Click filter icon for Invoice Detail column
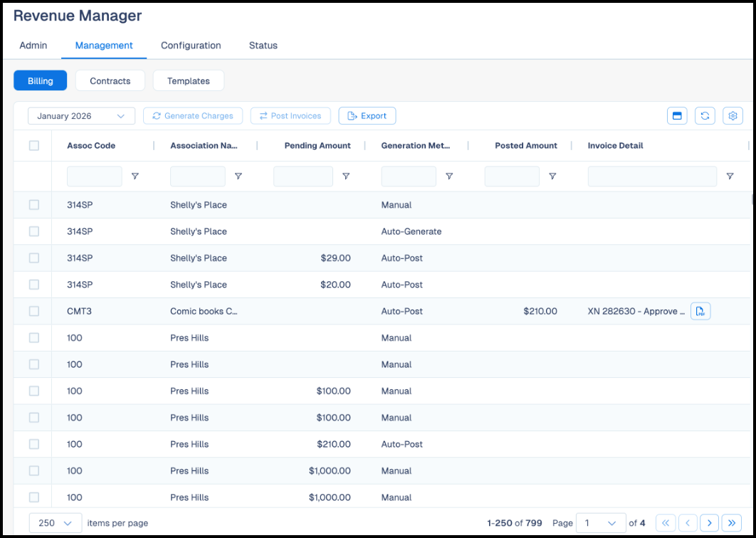Image resolution: width=756 pixels, height=538 pixels. [730, 176]
